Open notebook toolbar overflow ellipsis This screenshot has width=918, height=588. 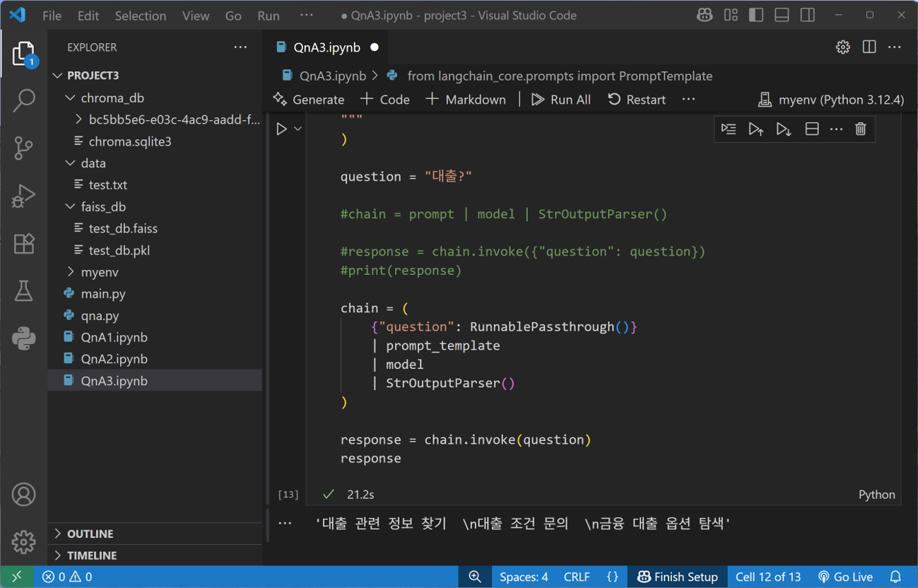coord(689,100)
